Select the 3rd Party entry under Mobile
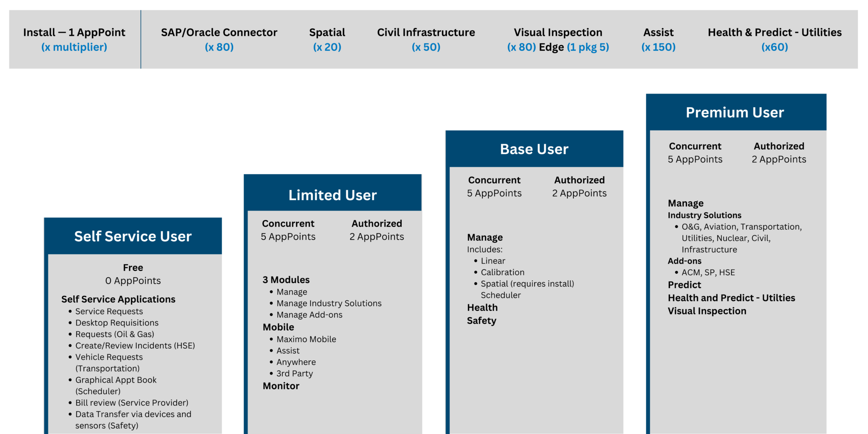This screenshot has width=868, height=434. pyautogui.click(x=295, y=373)
